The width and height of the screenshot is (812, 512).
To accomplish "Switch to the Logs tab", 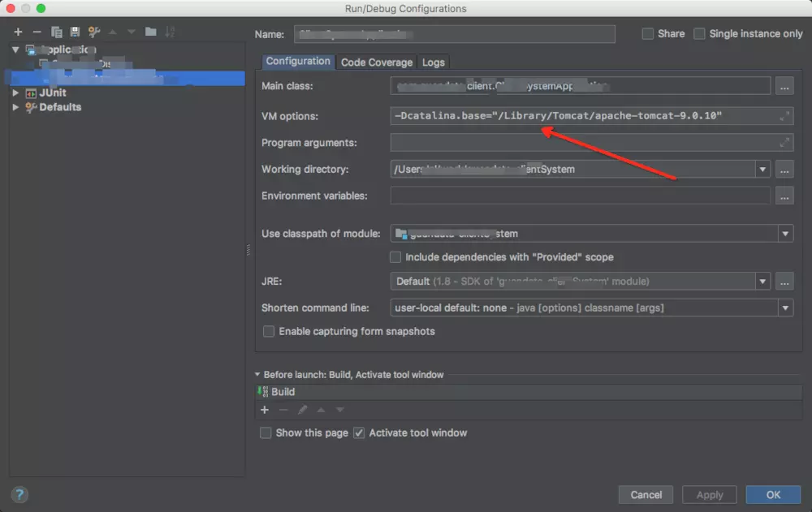I will coord(434,62).
